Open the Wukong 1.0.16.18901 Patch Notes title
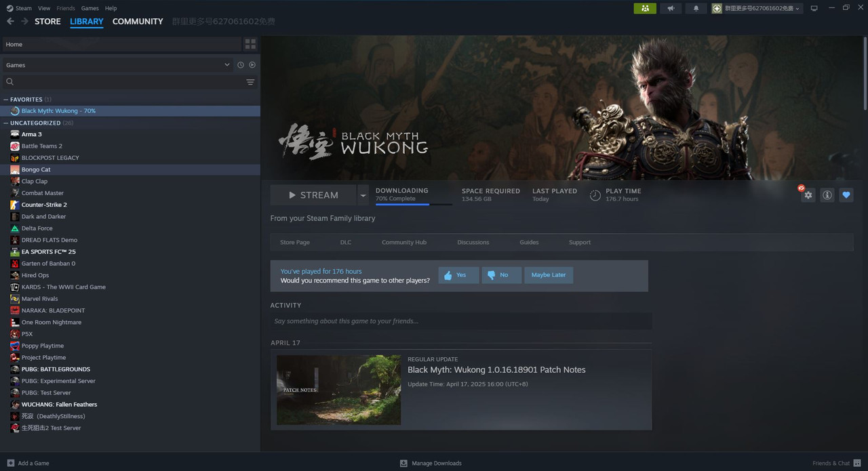 (496, 369)
